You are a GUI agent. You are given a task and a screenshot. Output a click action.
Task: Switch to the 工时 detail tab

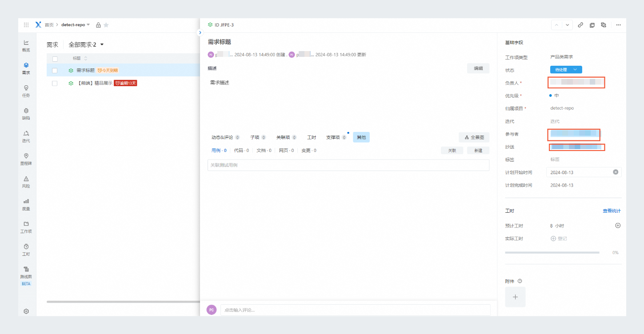coord(312,137)
